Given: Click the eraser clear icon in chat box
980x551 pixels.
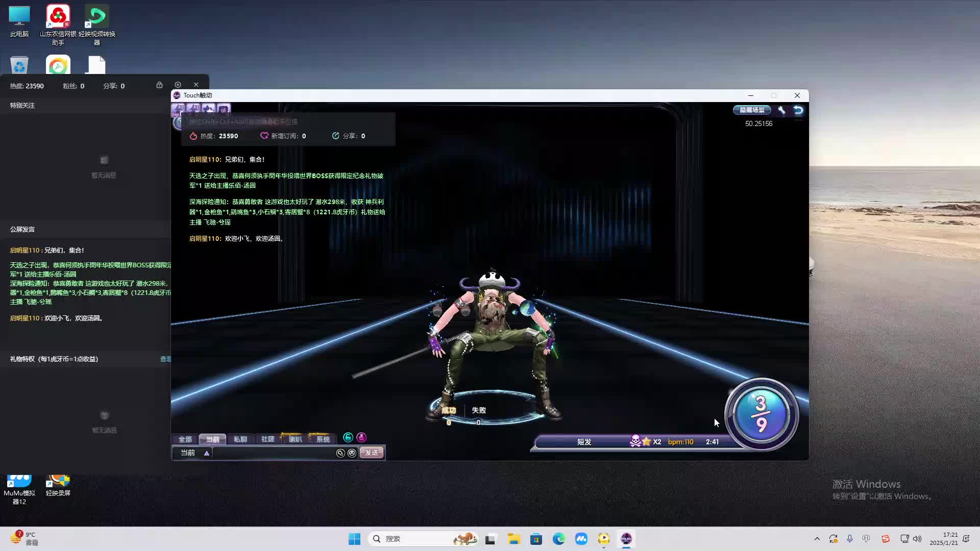Looking at the screenshot, I should coord(340,453).
